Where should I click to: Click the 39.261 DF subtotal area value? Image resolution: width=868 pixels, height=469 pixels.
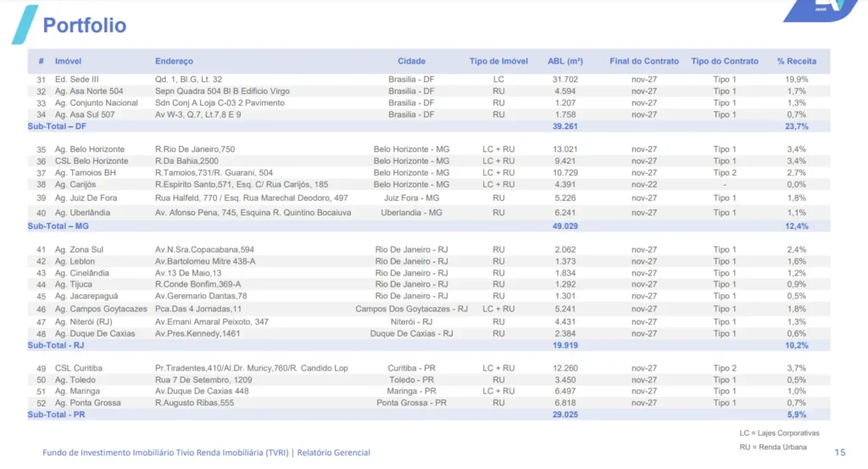pyautogui.click(x=565, y=126)
